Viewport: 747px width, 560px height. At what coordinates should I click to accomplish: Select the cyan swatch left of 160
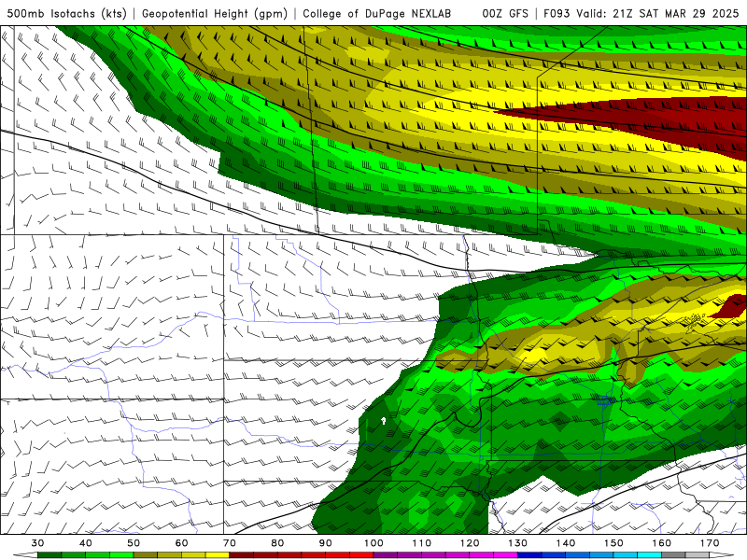coord(650,555)
